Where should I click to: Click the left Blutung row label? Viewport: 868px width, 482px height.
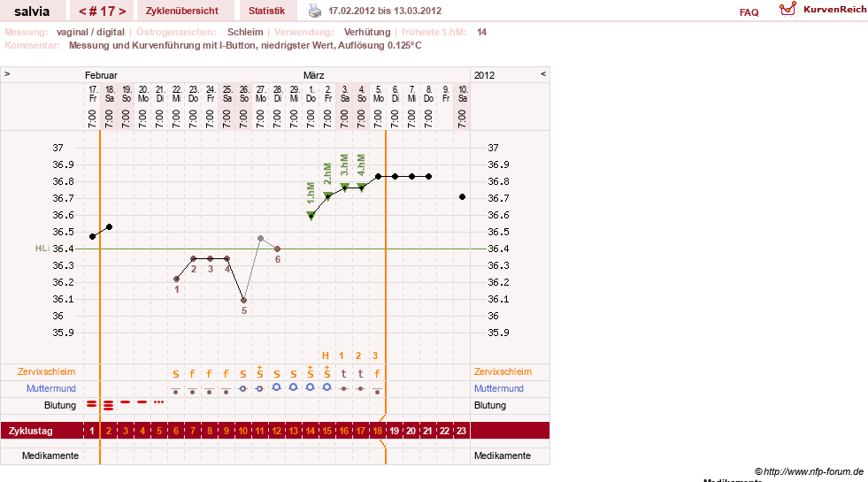pyautogui.click(x=60, y=405)
